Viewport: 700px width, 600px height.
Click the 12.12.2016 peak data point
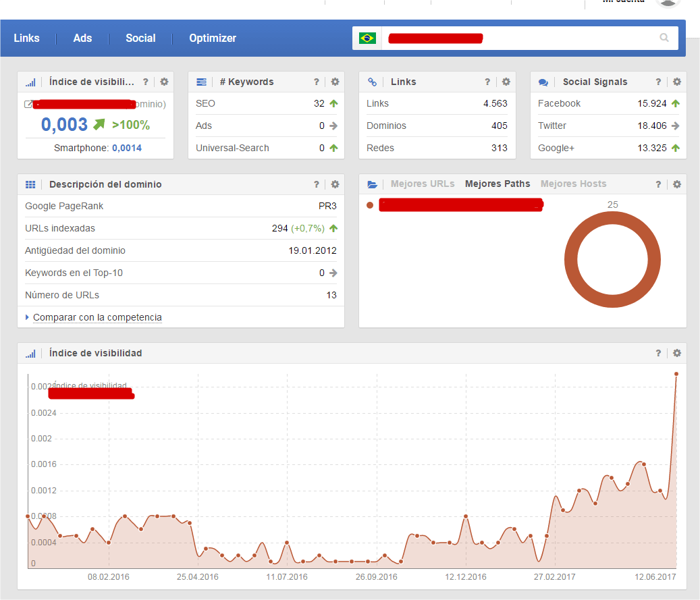pos(466,516)
